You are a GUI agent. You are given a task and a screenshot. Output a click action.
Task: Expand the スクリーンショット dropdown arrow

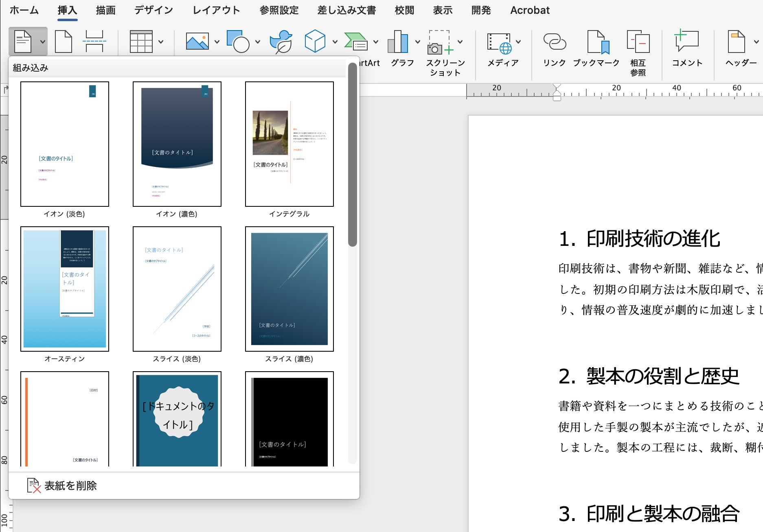pyautogui.click(x=460, y=42)
